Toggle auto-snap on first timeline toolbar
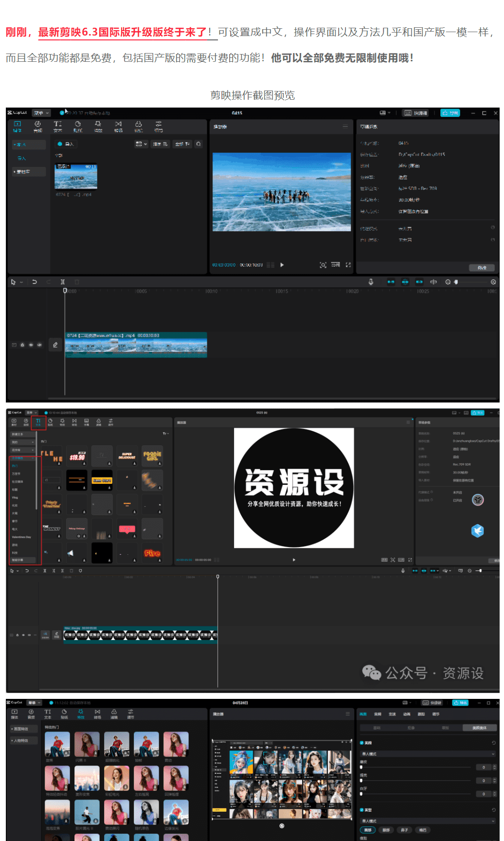The width and height of the screenshot is (504, 841). pos(405,282)
